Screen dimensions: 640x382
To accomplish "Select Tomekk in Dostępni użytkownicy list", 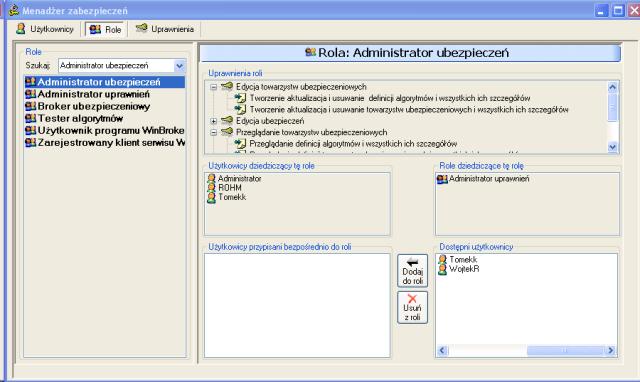I will [x=463, y=260].
